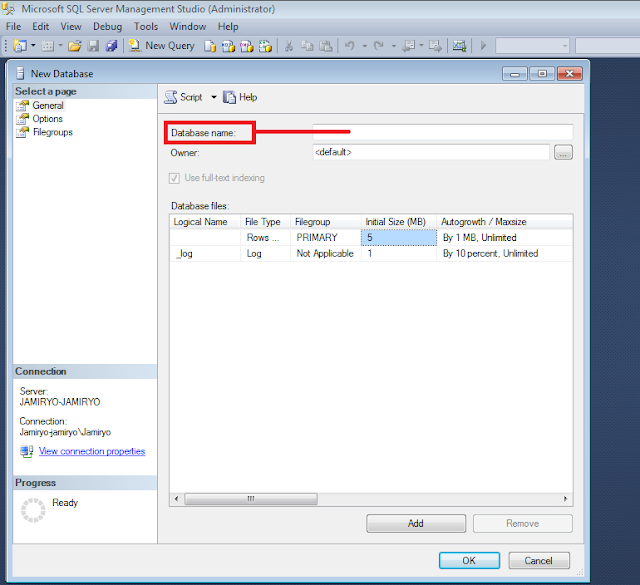
Task: Click the Redo arrow icon
Action: tap(379, 46)
